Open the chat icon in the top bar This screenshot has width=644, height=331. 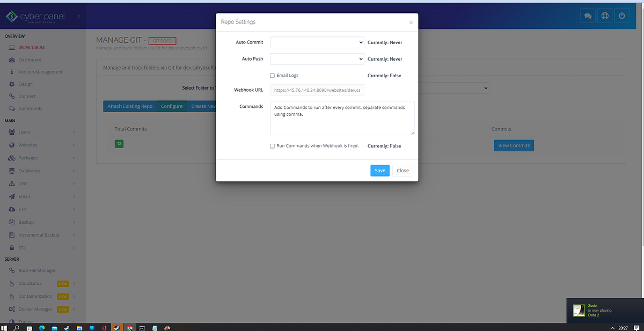coord(588,16)
